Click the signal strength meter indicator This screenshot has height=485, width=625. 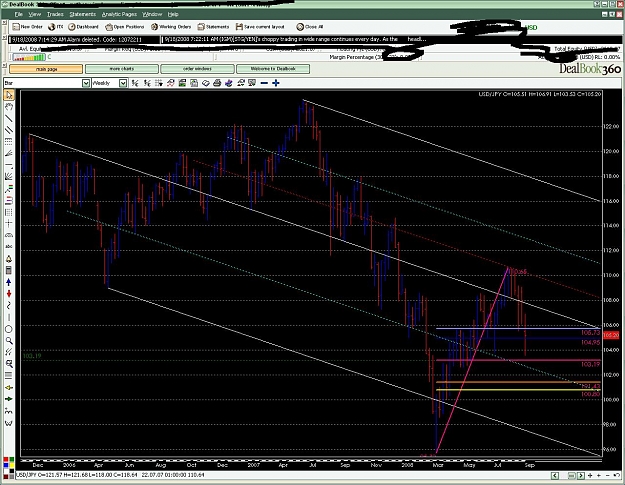(x=29, y=57)
